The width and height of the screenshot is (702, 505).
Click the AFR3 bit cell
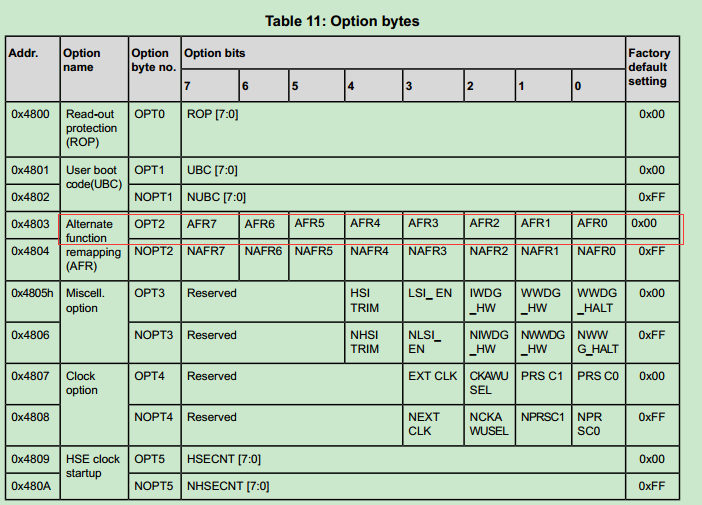click(423, 224)
